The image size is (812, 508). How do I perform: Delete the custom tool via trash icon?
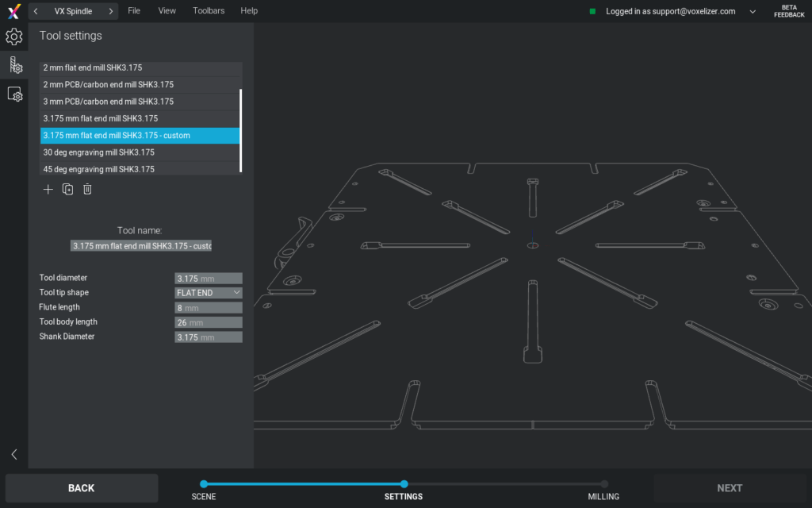(x=87, y=189)
